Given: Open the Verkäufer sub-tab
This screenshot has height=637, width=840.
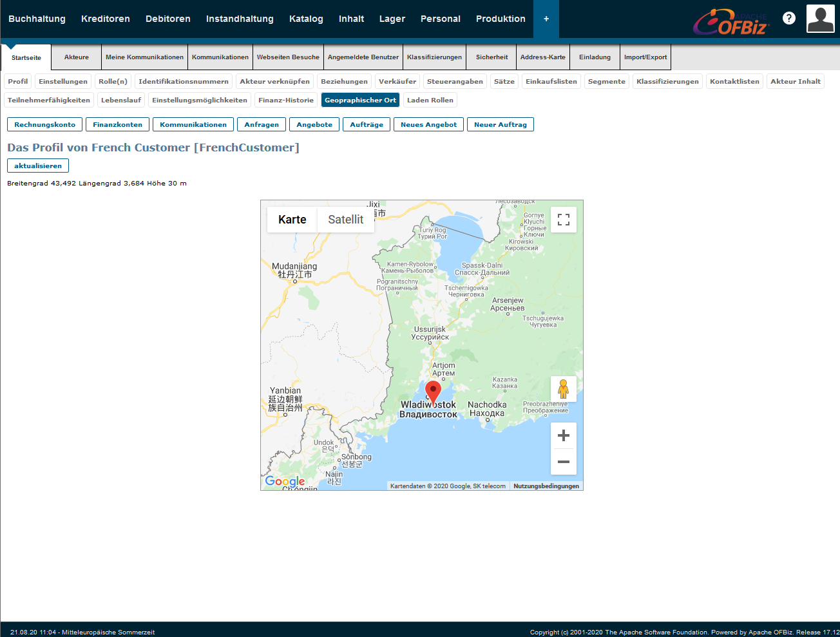Looking at the screenshot, I should click(397, 81).
